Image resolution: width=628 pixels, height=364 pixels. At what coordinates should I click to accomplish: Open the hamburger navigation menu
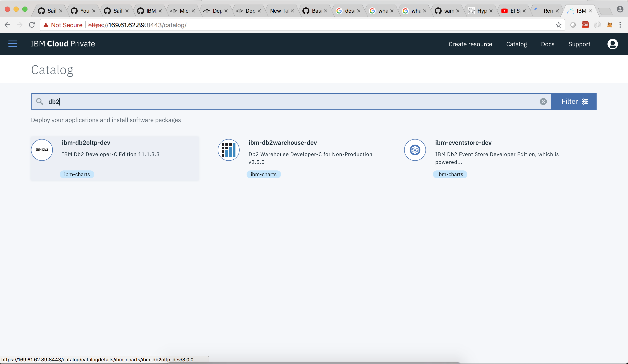coord(12,44)
